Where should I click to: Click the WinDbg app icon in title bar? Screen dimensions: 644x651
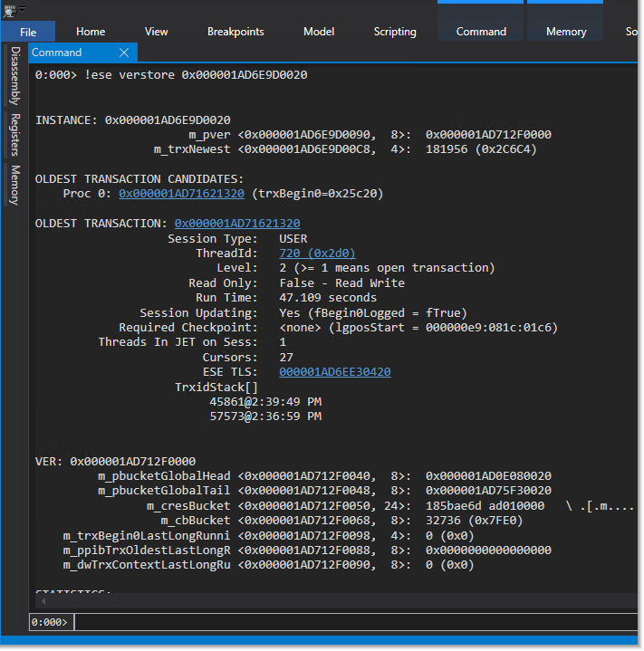[x=8, y=10]
